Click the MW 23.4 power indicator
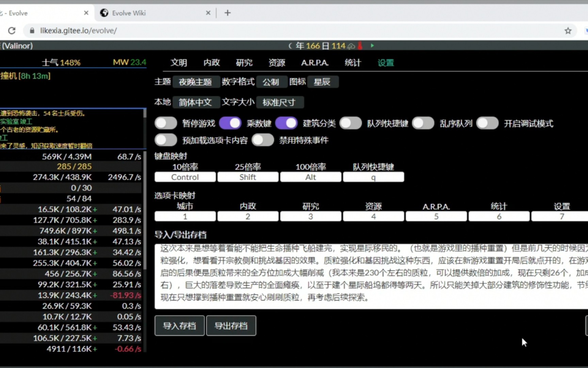588x368 pixels. tap(130, 62)
